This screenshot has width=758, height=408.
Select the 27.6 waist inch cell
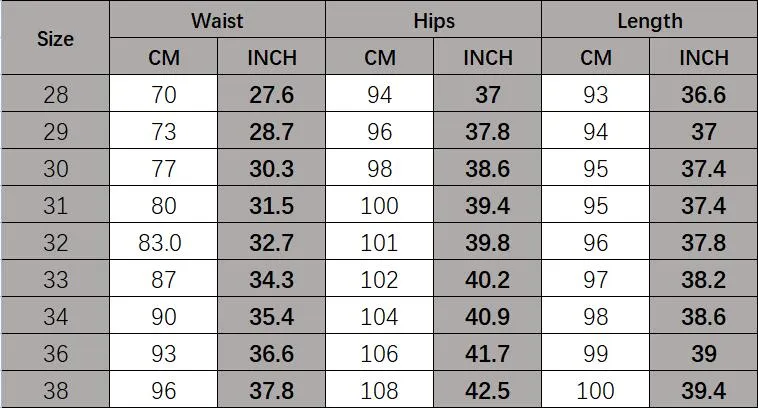point(272,93)
